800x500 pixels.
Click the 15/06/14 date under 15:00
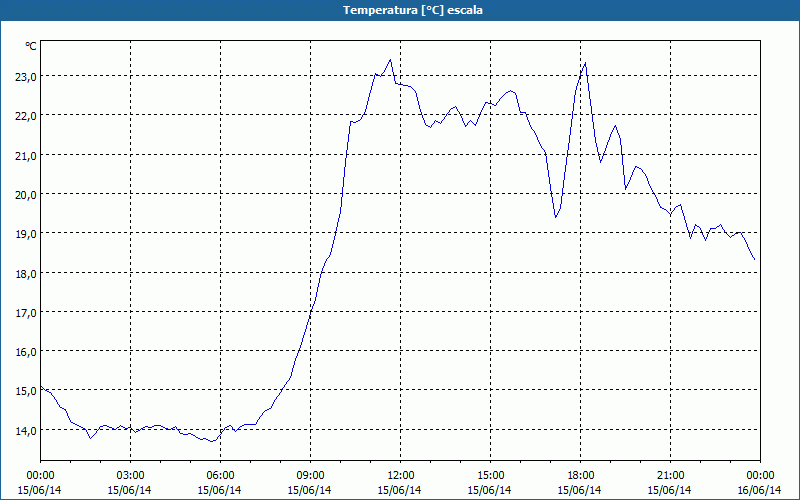tap(490, 490)
